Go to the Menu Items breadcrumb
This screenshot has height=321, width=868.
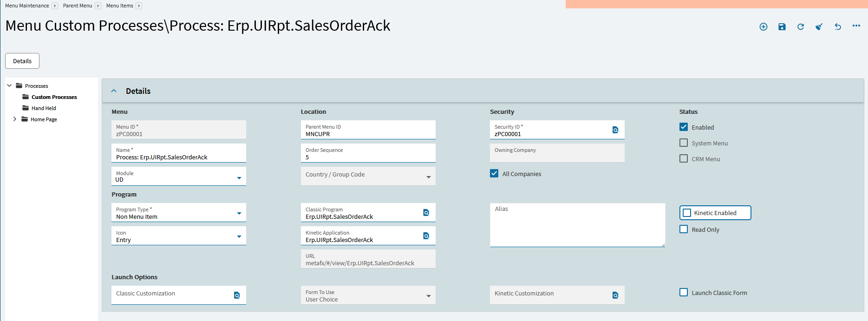[120, 6]
